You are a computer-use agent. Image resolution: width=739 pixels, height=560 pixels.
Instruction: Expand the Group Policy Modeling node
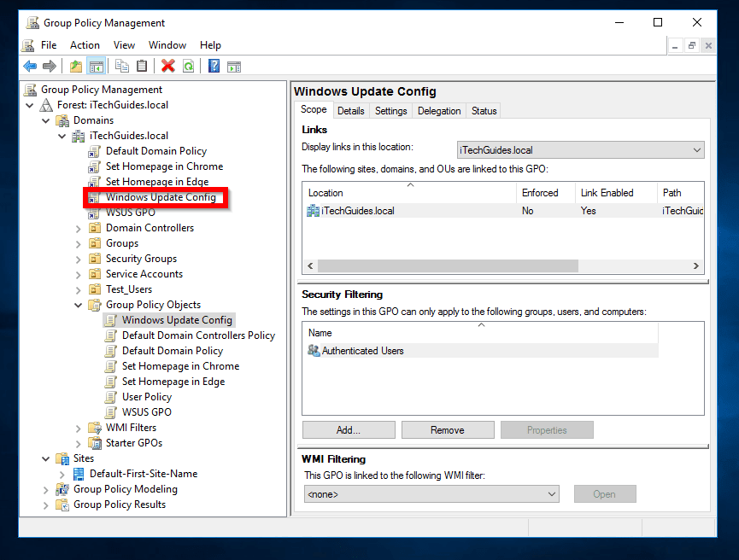pos(46,490)
